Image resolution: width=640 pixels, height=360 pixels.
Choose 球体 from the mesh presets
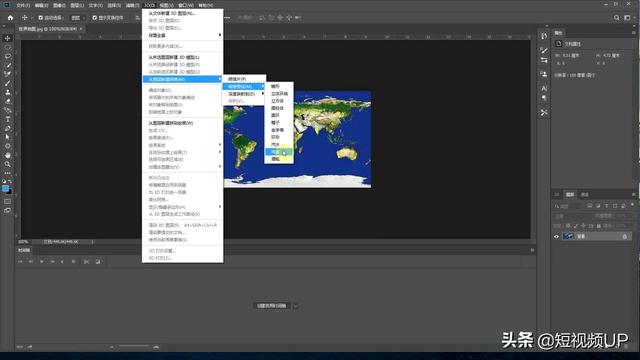click(279, 152)
